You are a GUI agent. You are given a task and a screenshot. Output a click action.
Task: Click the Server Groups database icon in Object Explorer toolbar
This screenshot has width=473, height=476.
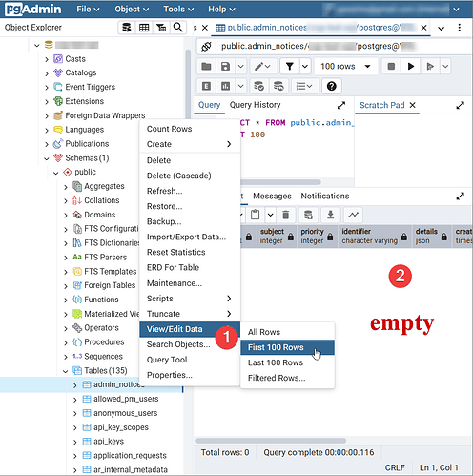click(x=127, y=28)
